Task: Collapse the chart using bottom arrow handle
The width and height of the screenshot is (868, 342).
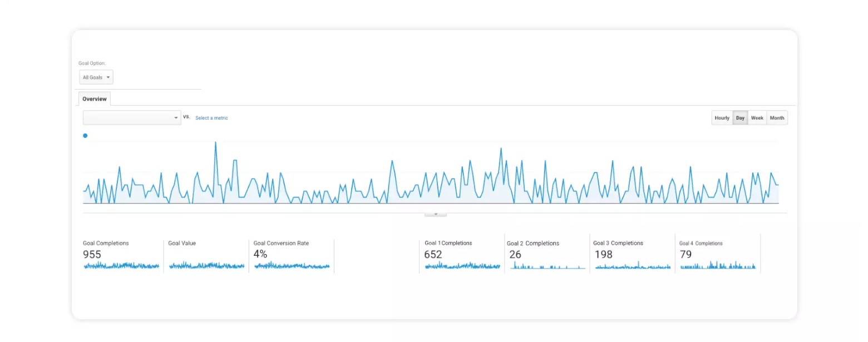Action: [436, 214]
